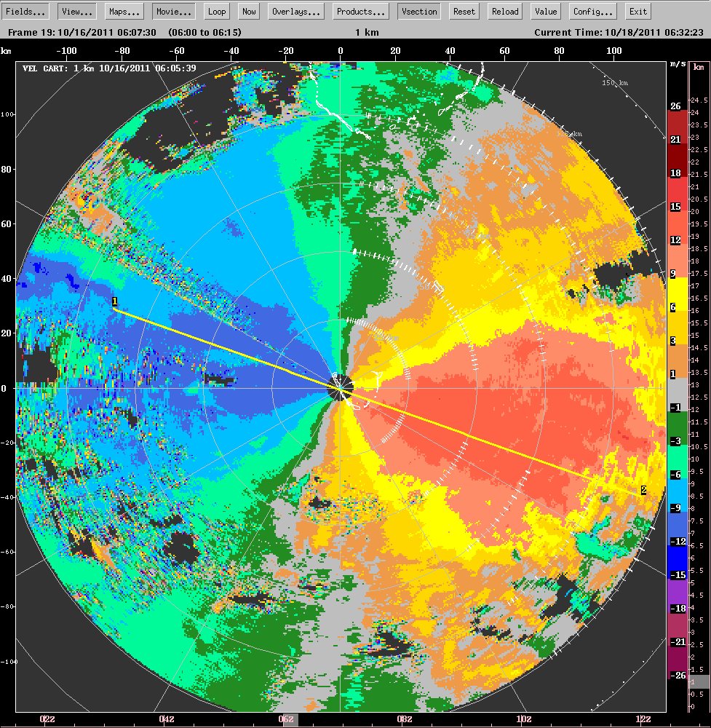The width and height of the screenshot is (711, 728).
Task: Open the View... menu
Action: (77, 12)
